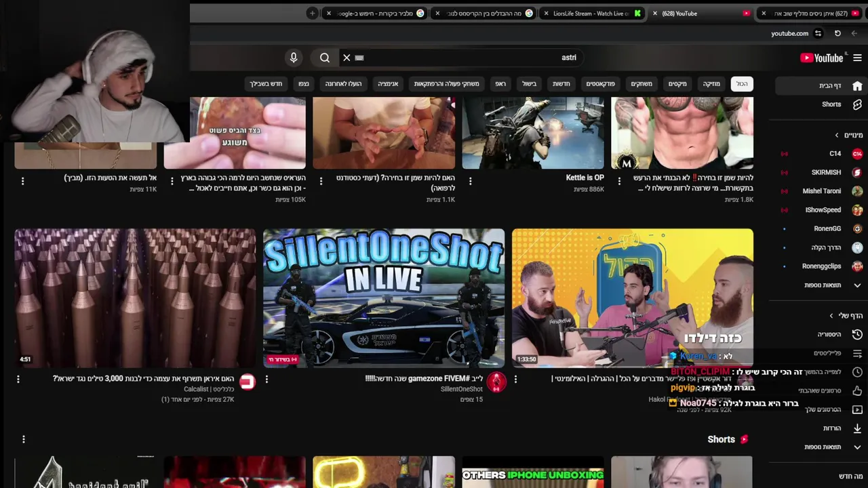The width and height of the screenshot is (868, 488).
Task: Open title about Iran's 3,000 missiles
Action: [x=143, y=379]
